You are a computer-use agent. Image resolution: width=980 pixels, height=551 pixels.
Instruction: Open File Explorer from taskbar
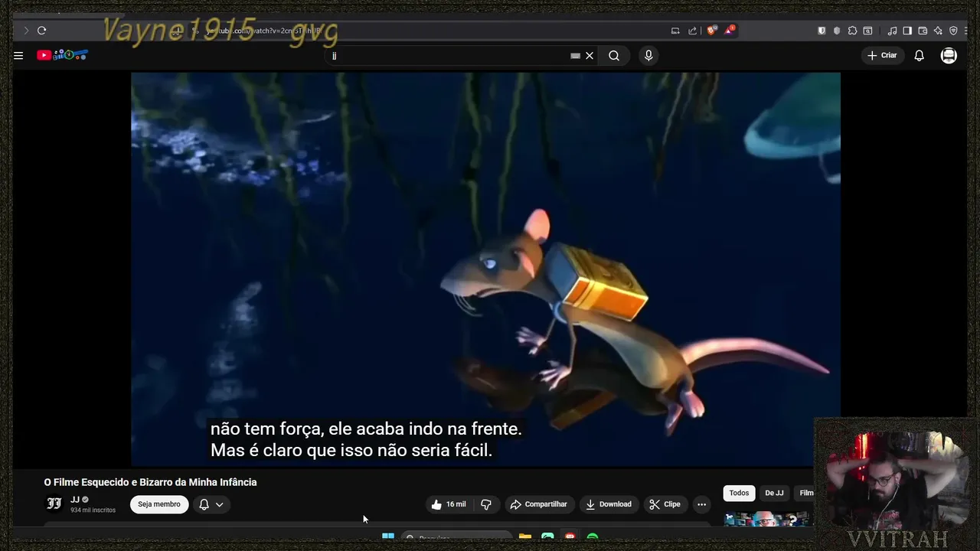tap(524, 536)
